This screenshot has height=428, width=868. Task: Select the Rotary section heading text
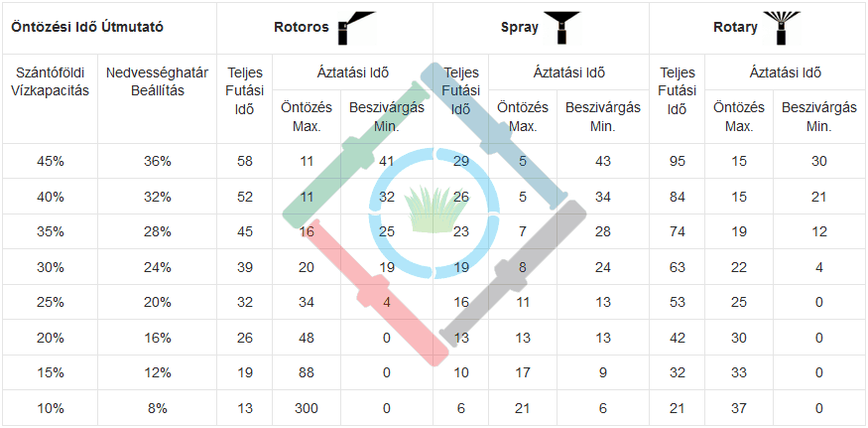pos(736,28)
